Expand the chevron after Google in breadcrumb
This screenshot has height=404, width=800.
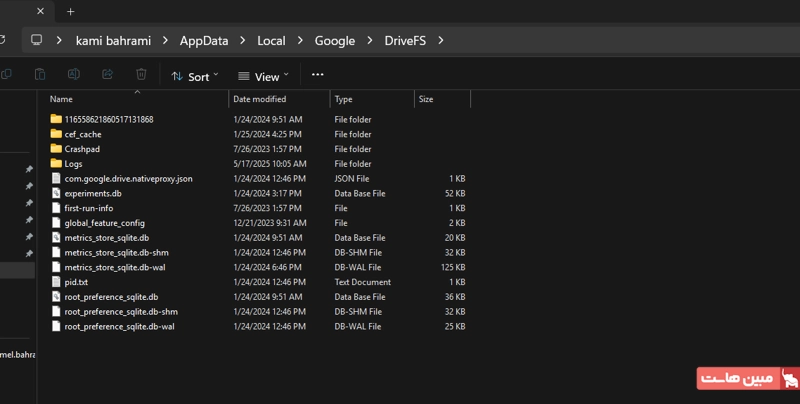370,40
